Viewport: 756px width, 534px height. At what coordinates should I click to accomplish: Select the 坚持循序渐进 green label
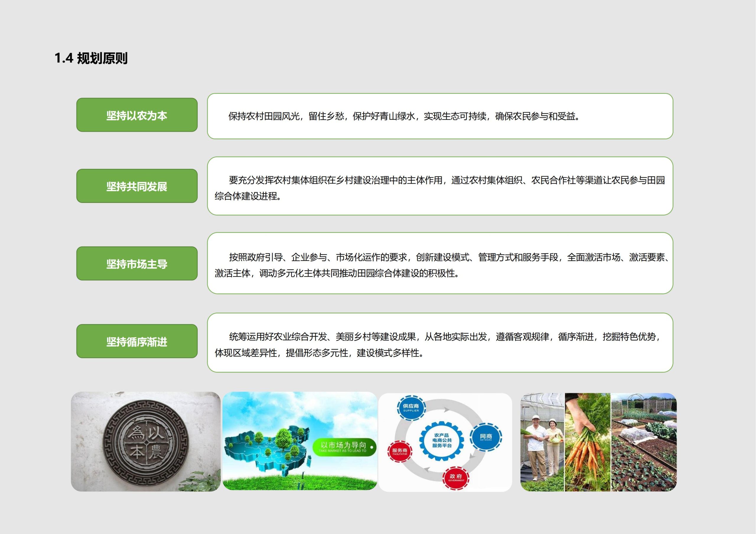137,341
